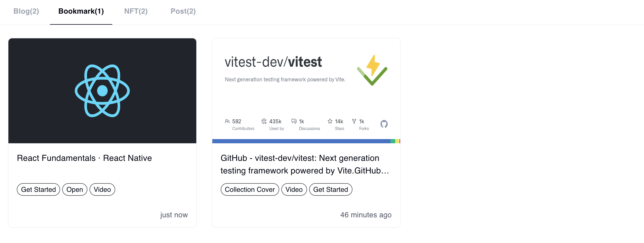Click the GitHub octocat icon

[x=384, y=124]
